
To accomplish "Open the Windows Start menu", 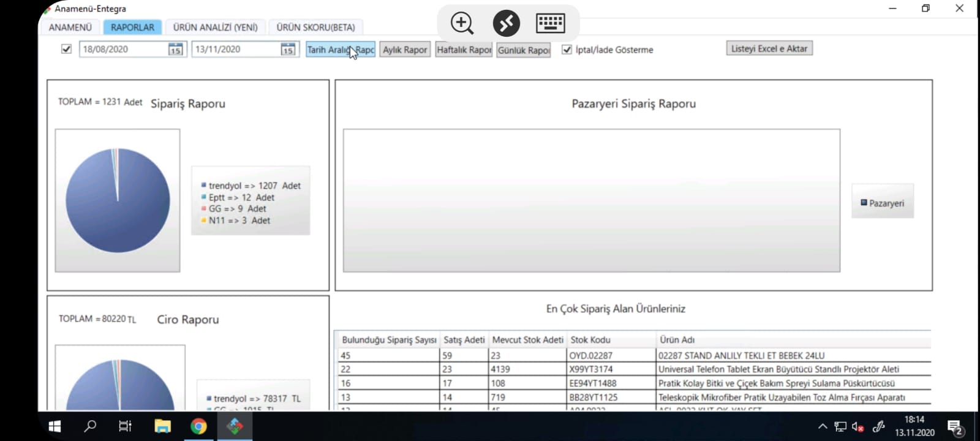I will coord(55,426).
